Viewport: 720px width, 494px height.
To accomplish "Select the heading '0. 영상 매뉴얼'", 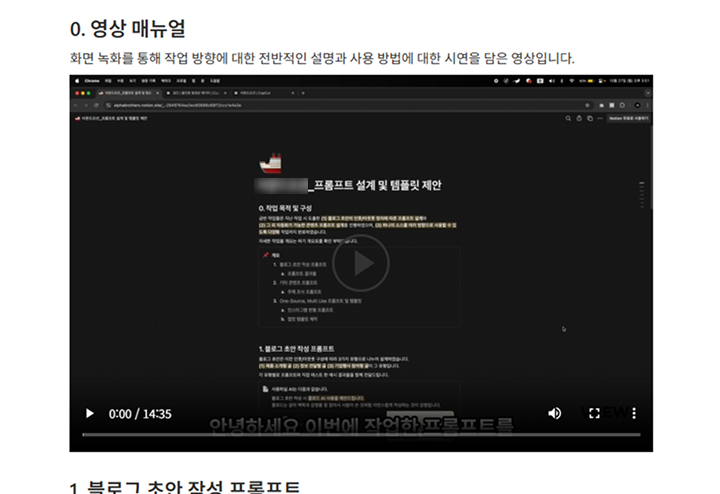I will pyautogui.click(x=128, y=29).
